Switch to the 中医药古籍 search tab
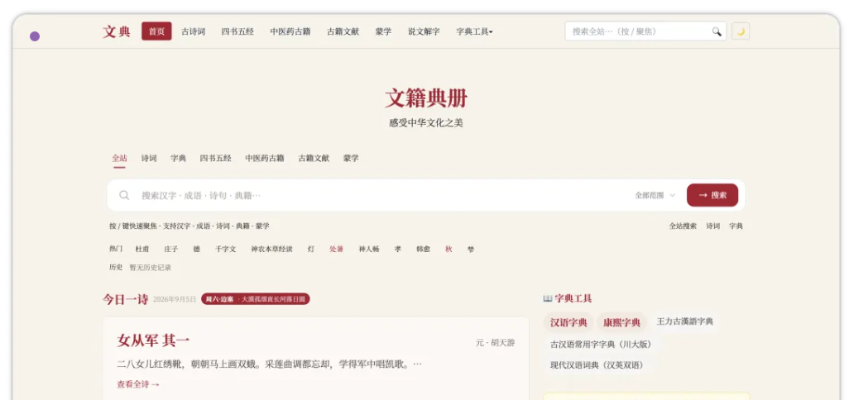Image resolution: width=868 pixels, height=400 pixels. click(x=265, y=158)
